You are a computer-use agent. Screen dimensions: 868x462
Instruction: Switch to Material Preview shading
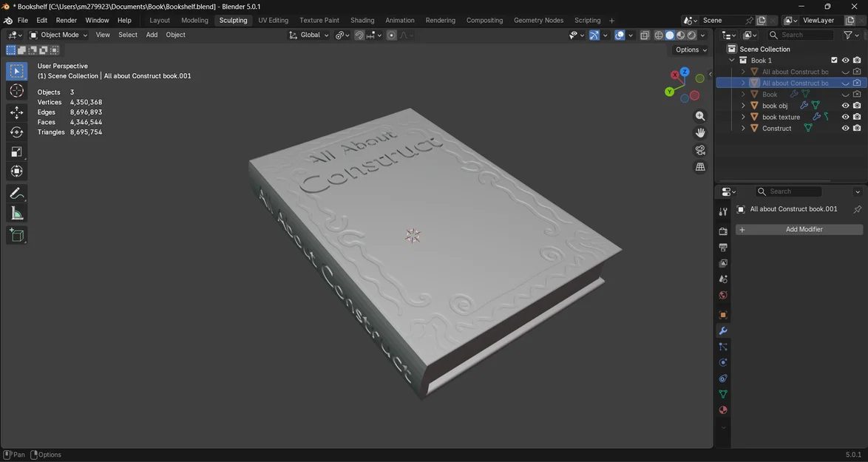tap(680, 35)
